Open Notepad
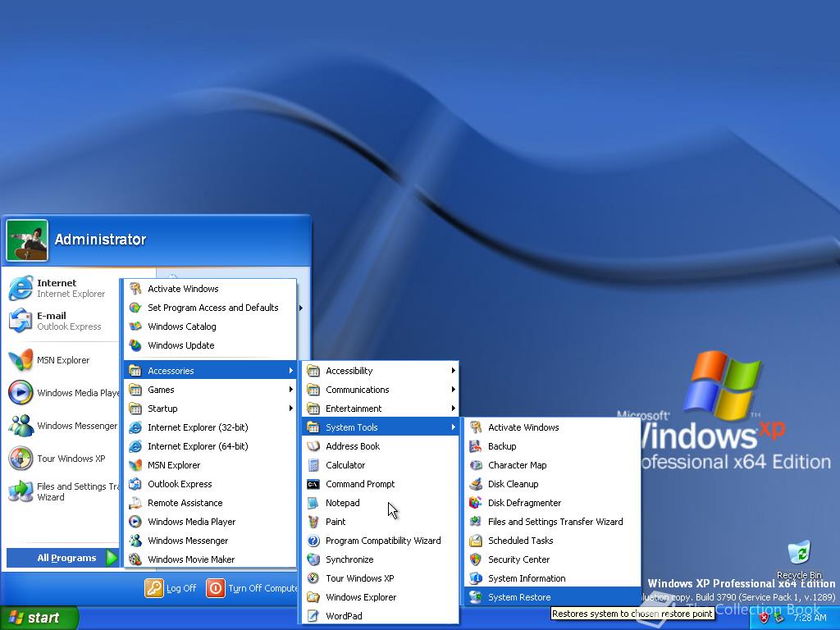The height and width of the screenshot is (630, 840). 343,503
